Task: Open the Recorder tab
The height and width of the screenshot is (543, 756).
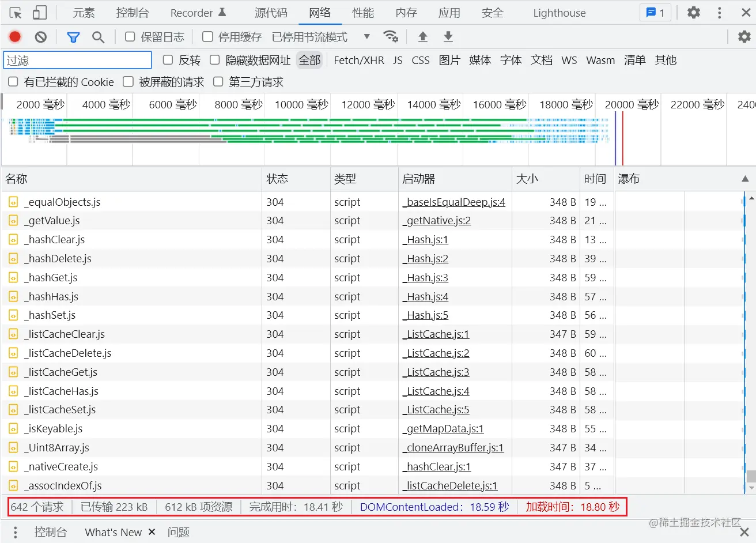Action: (x=198, y=13)
